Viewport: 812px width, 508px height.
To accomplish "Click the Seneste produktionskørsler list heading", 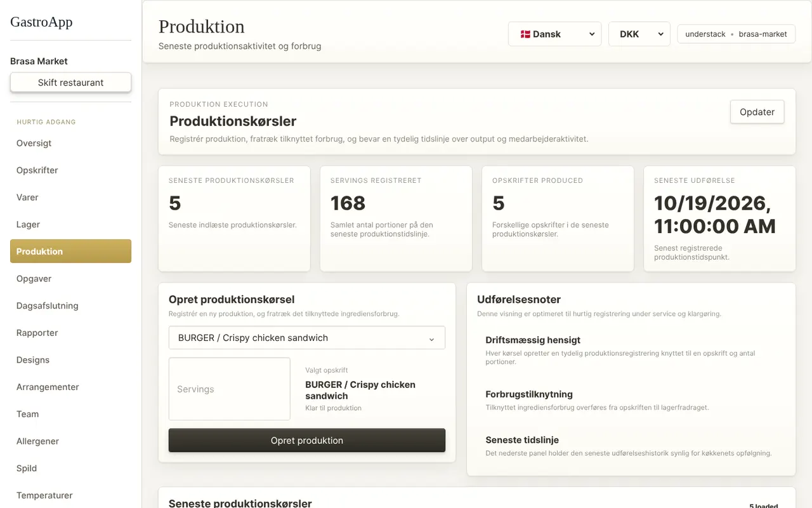I will point(240,504).
